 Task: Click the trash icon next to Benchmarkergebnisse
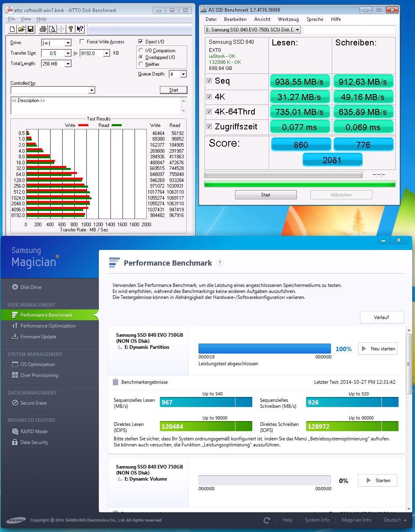click(x=115, y=382)
